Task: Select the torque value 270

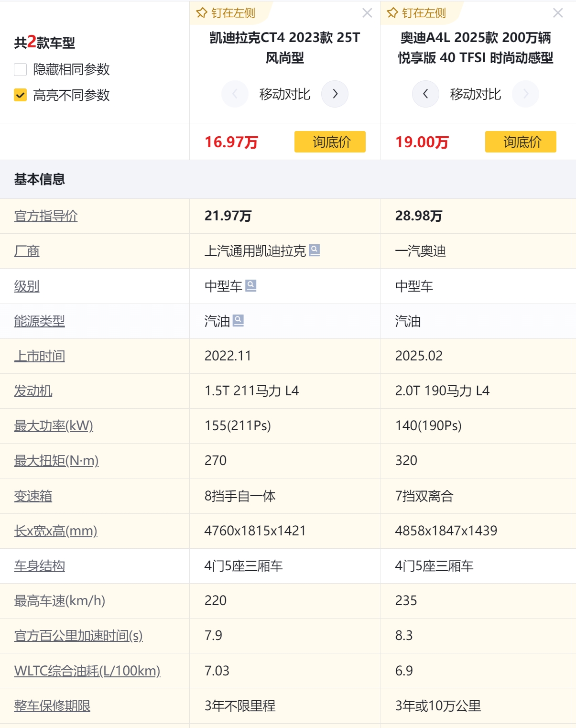Action: (216, 461)
